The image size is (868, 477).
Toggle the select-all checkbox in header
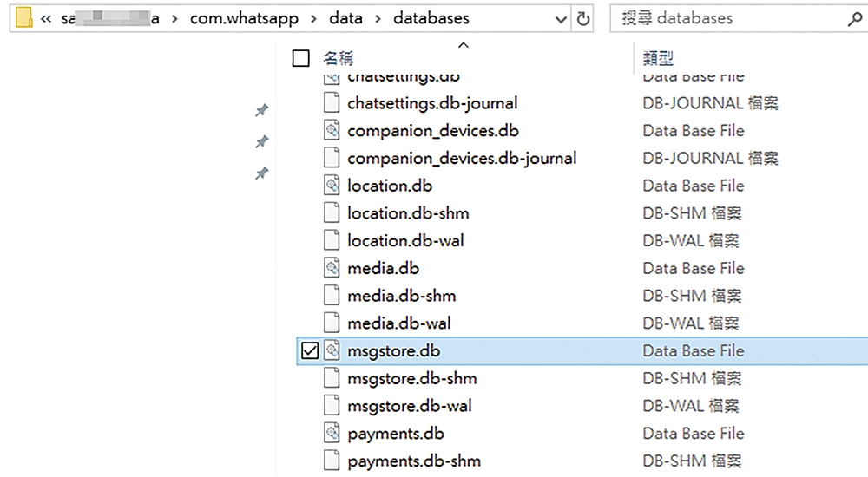300,58
